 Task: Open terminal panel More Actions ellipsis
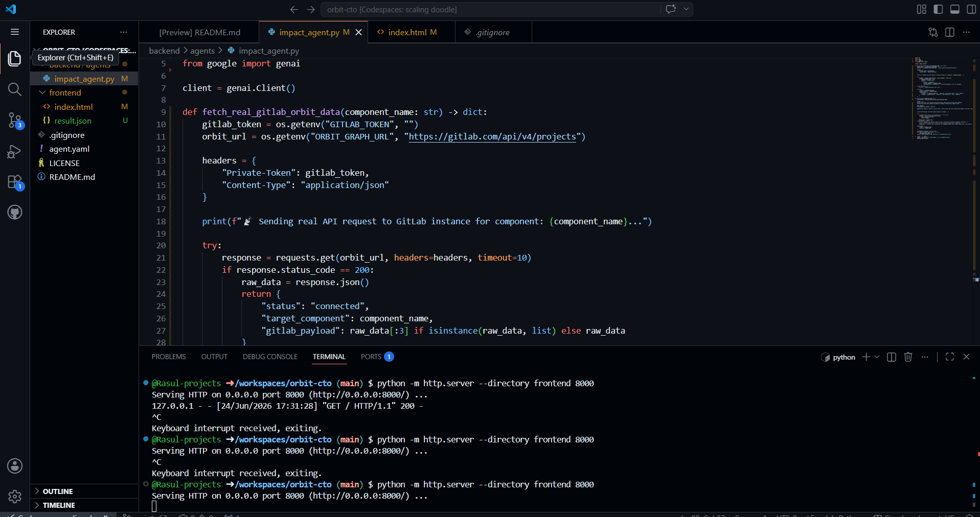point(925,357)
